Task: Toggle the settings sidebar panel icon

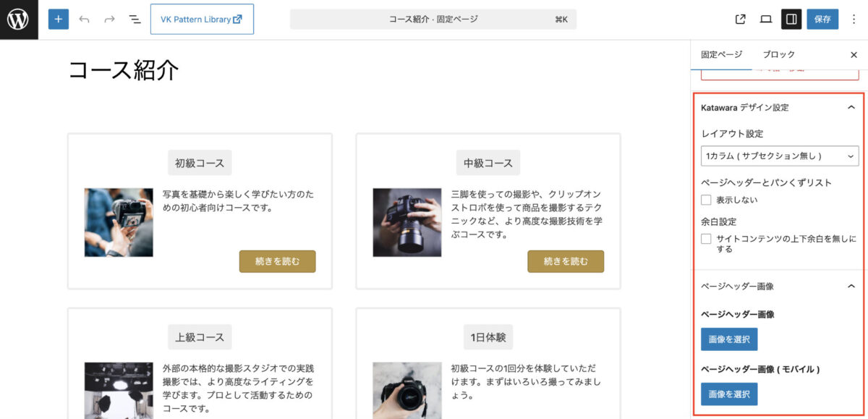Action: [791, 20]
